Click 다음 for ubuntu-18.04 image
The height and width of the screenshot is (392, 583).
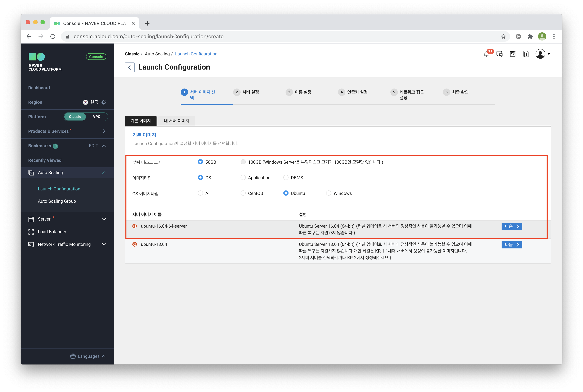[x=512, y=245]
